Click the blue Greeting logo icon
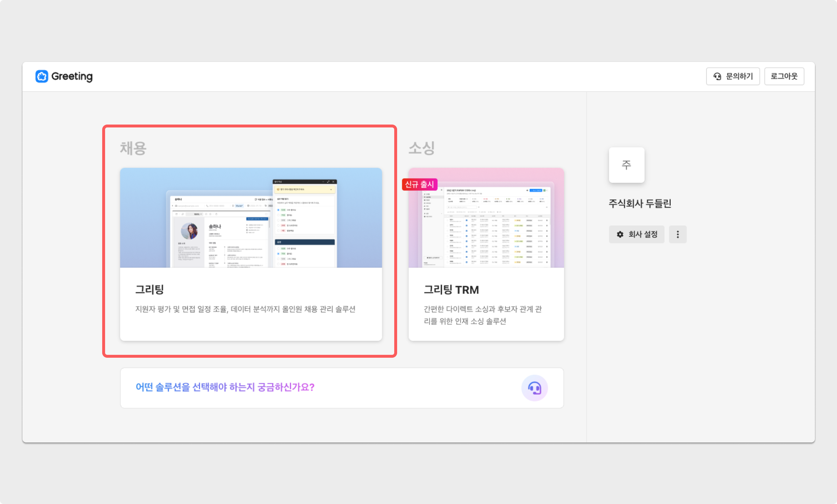This screenshot has width=837, height=504. point(42,76)
